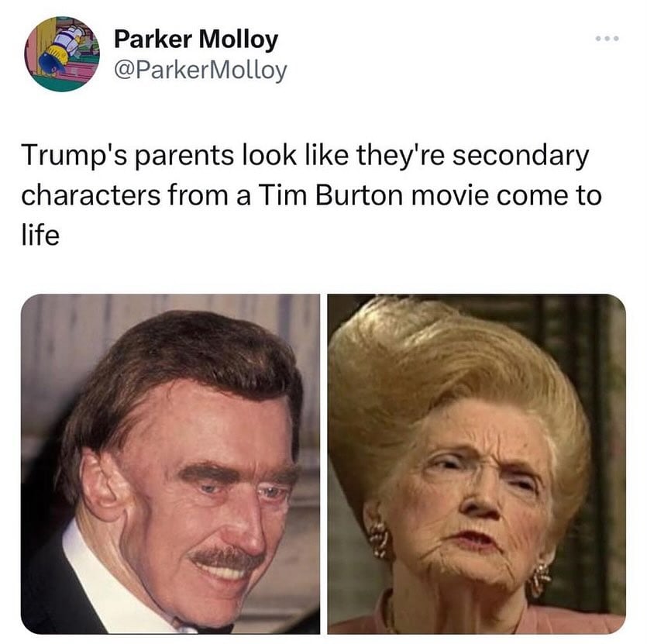647x644 pixels.
Task: Click the word "secondary" in the tweet text
Action: [x=521, y=157]
